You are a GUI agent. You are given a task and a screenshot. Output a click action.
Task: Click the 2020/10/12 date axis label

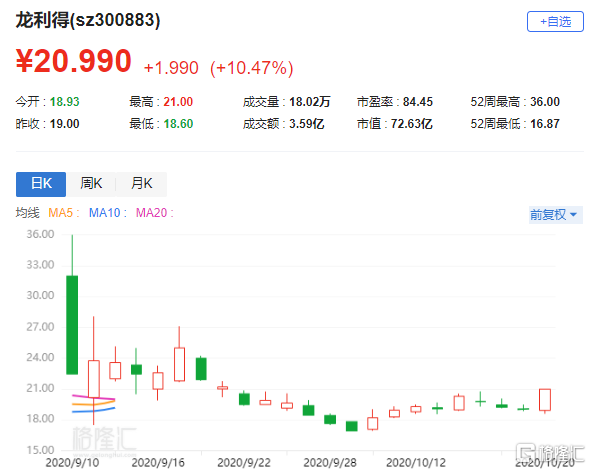[416, 462]
